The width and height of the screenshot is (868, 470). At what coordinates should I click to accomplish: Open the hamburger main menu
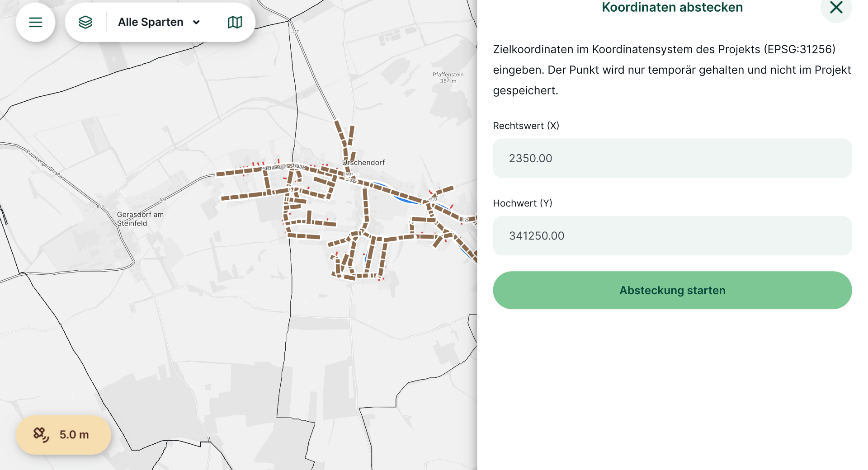click(36, 22)
